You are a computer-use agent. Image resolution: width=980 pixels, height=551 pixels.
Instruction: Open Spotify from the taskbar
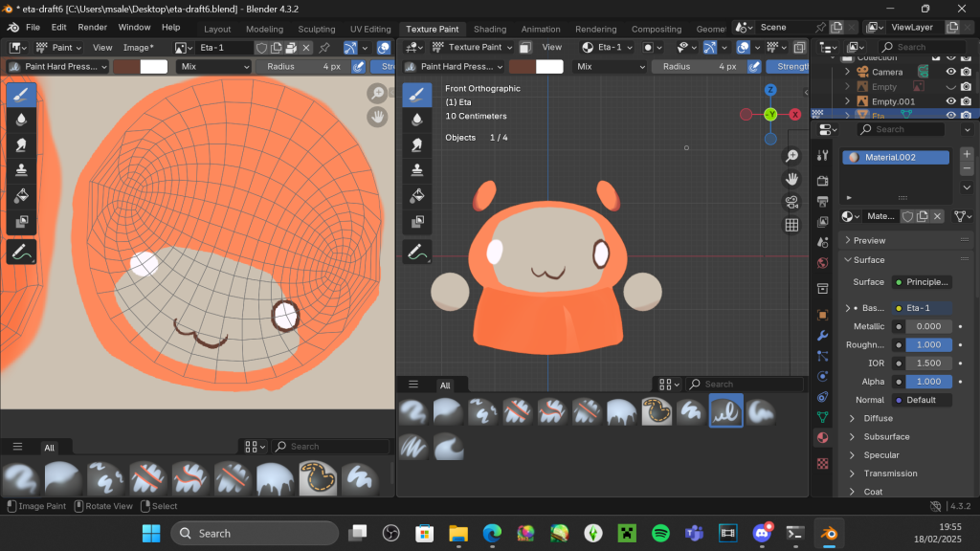[660, 533]
